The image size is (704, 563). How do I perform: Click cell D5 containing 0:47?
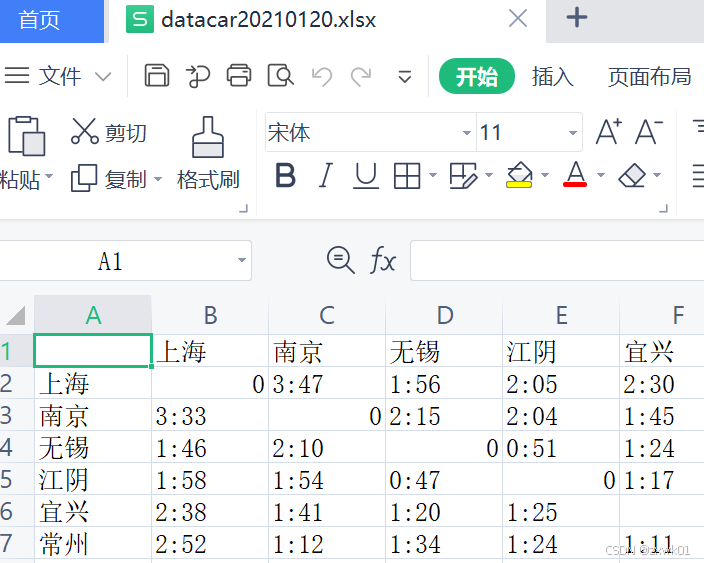(444, 479)
